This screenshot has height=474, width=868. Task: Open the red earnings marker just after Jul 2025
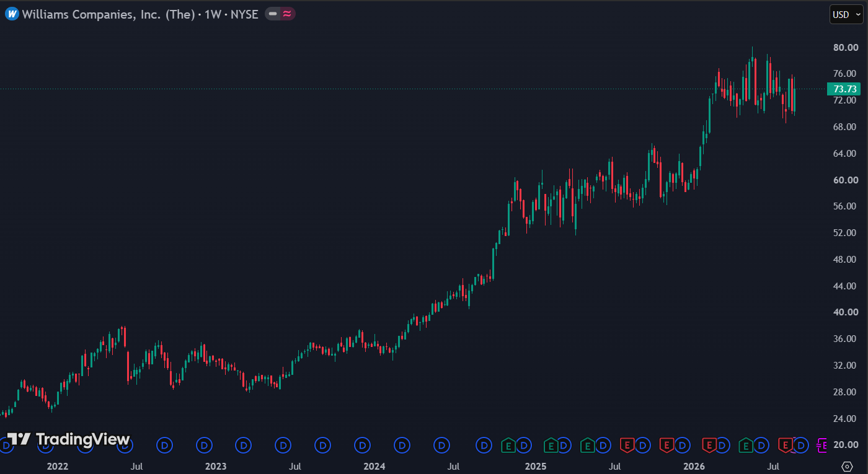[x=627, y=445]
